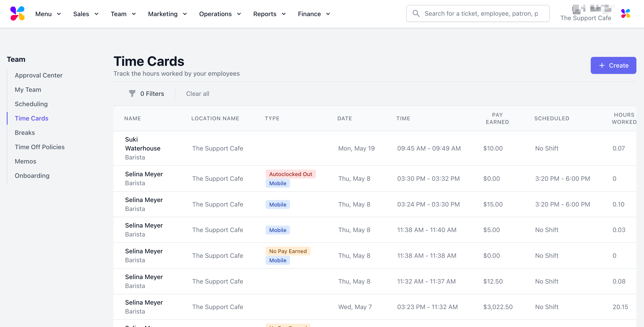Expand the Sales dropdown chevron

click(96, 14)
